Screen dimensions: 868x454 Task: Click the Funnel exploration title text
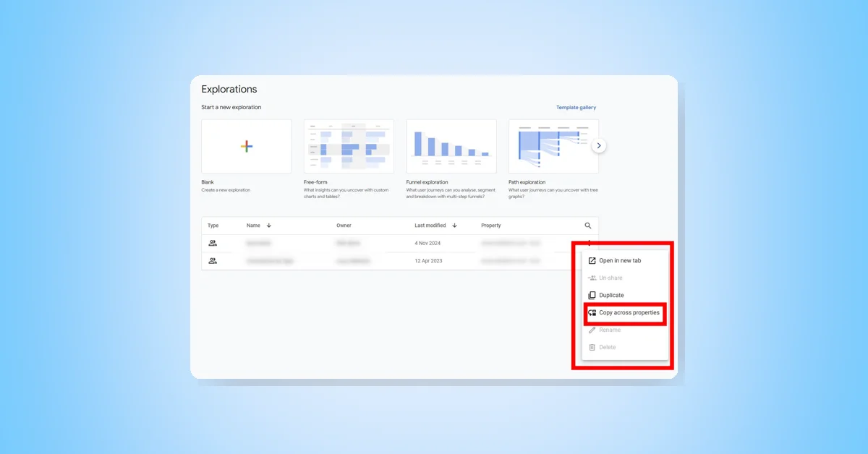point(427,182)
